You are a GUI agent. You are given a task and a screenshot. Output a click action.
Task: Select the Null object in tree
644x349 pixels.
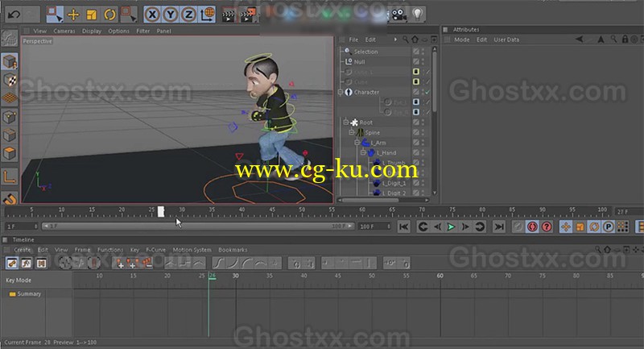(x=359, y=62)
